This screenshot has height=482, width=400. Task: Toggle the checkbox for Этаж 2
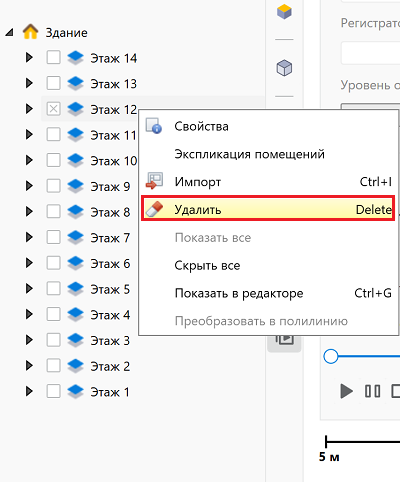click(53, 365)
